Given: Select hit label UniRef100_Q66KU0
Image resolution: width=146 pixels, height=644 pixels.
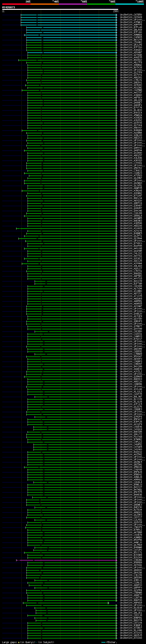Looking at the screenshot, I should (131, 570).
